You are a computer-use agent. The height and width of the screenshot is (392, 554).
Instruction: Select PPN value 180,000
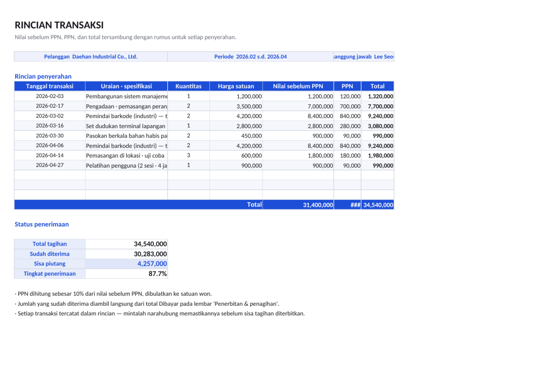click(x=348, y=155)
